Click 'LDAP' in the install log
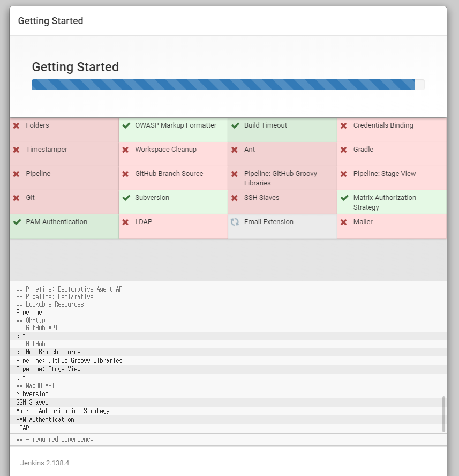Image resolution: width=459 pixels, height=476 pixels. 22,428
